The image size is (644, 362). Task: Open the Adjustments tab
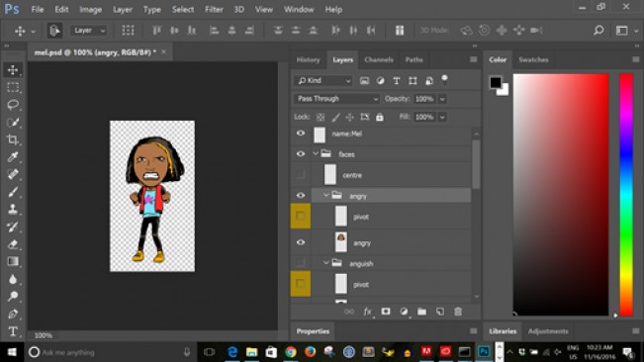(x=548, y=331)
